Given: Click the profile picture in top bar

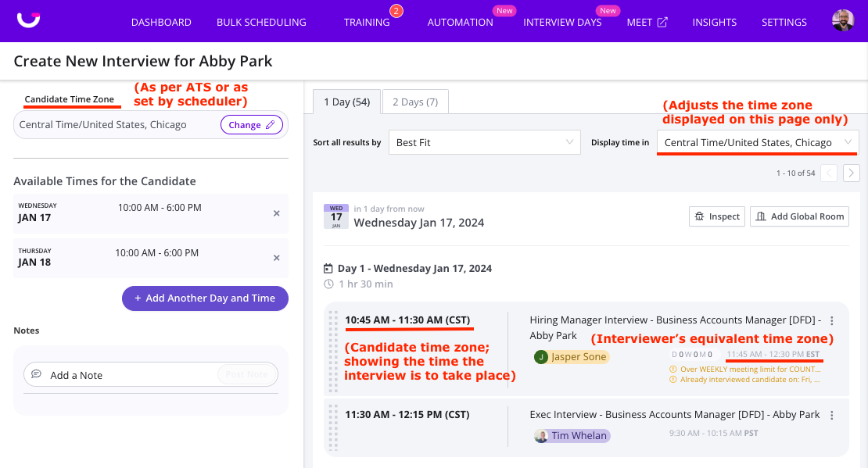Looking at the screenshot, I should click(x=843, y=20).
